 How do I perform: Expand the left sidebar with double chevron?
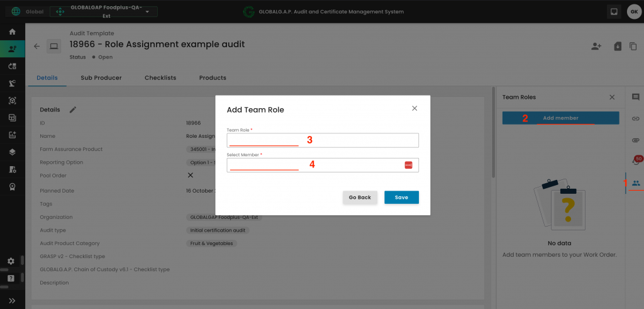pyautogui.click(x=12, y=301)
